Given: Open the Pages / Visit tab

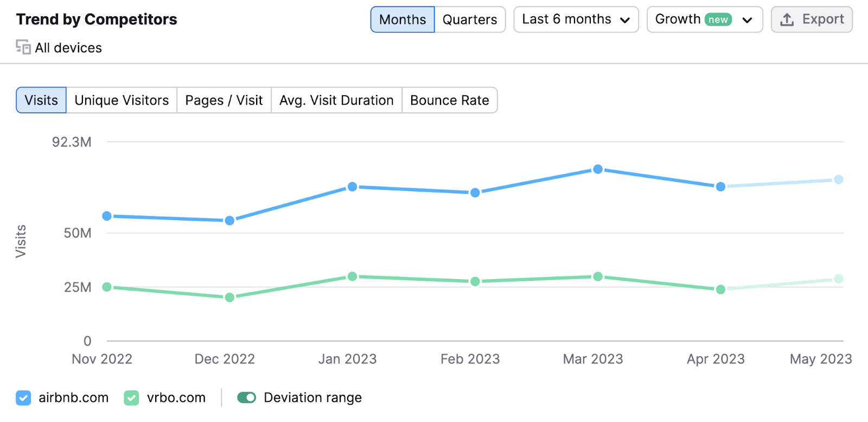Looking at the screenshot, I should pos(224,100).
